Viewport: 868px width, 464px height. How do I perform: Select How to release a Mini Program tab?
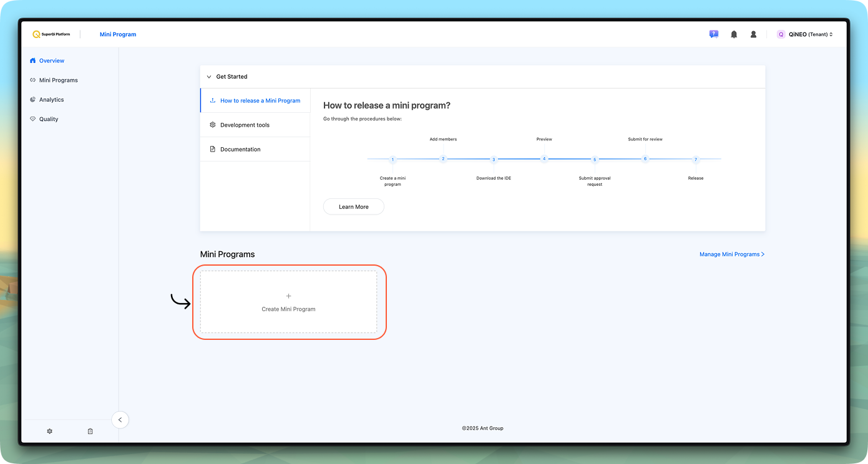(260, 100)
